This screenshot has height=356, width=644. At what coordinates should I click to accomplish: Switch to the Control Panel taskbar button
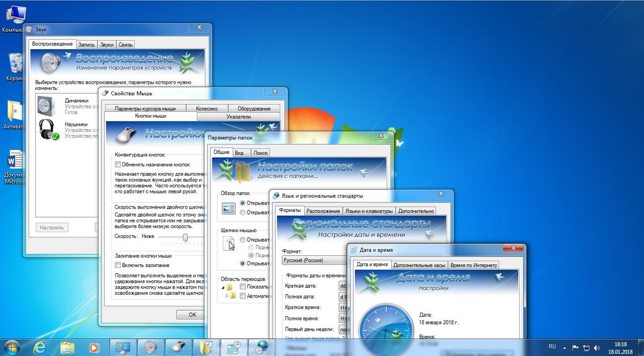tap(122, 348)
